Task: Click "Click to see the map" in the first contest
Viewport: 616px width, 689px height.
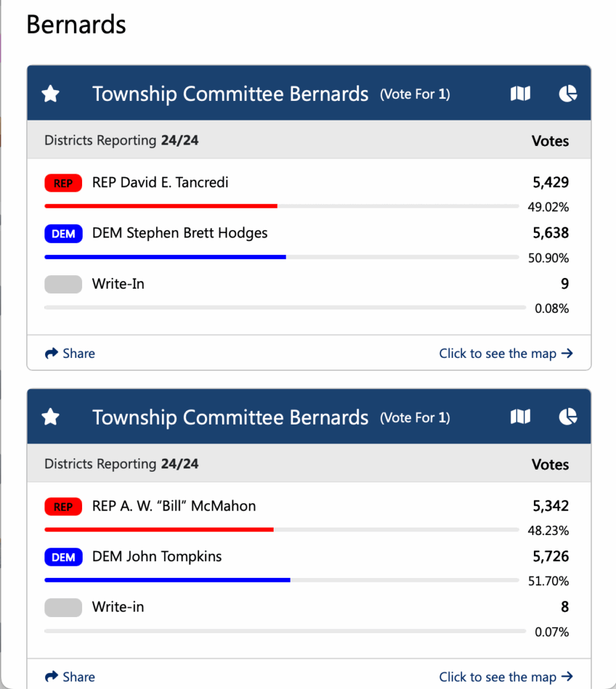Action: point(506,353)
